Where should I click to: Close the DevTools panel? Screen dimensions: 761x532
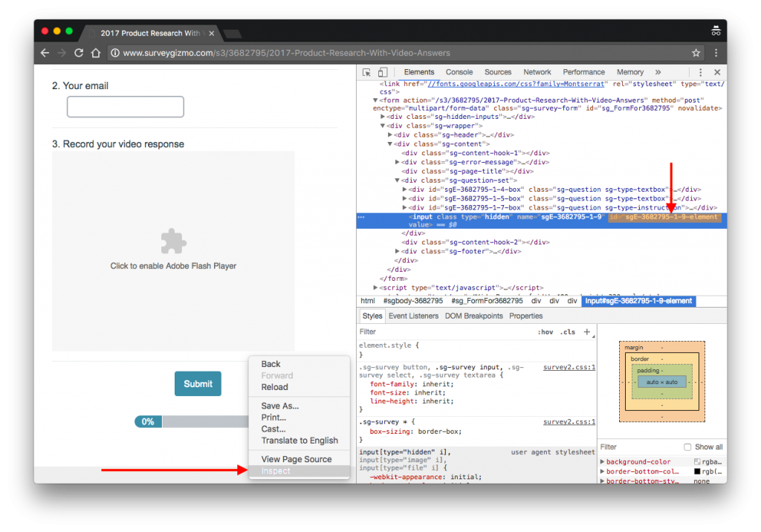(716, 72)
